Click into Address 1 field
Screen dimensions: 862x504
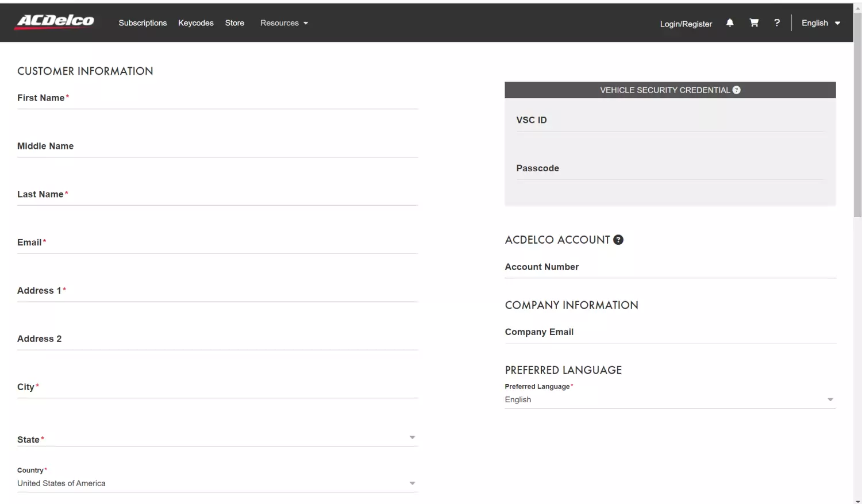click(x=217, y=291)
